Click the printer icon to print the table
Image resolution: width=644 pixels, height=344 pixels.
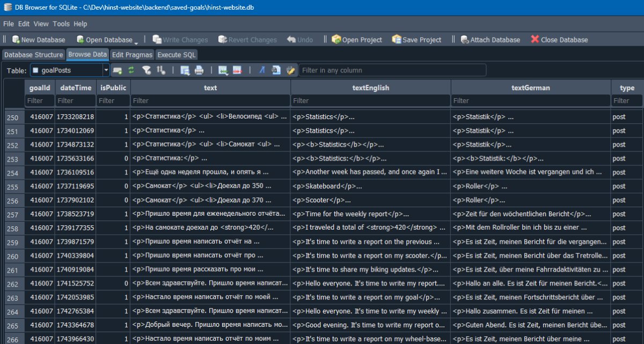click(199, 70)
